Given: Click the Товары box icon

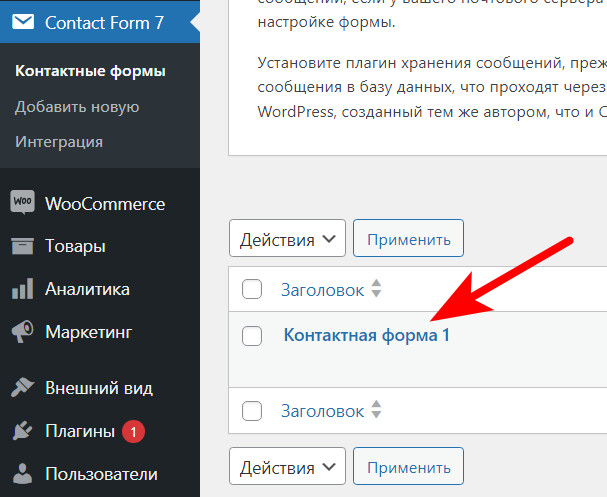Looking at the screenshot, I should pos(22,246).
